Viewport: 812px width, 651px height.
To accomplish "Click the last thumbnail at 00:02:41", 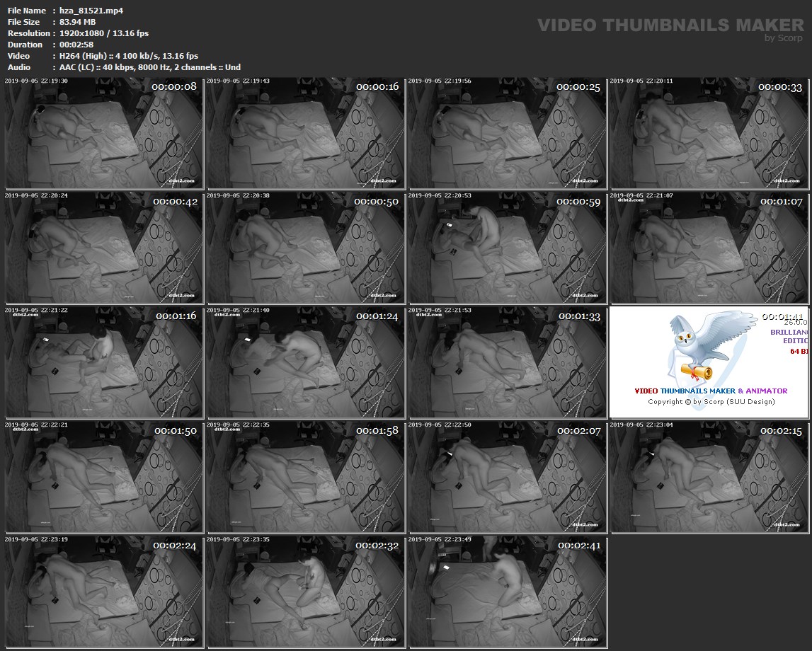I will click(507, 592).
